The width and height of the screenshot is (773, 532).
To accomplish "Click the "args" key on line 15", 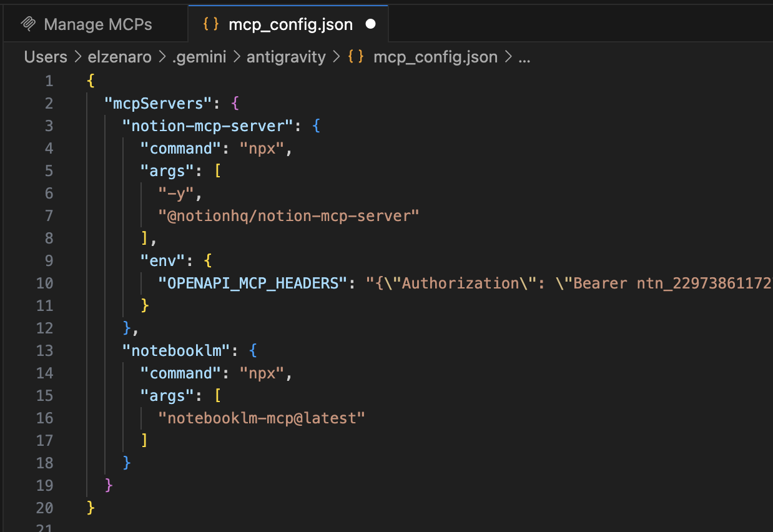I will click(167, 396).
